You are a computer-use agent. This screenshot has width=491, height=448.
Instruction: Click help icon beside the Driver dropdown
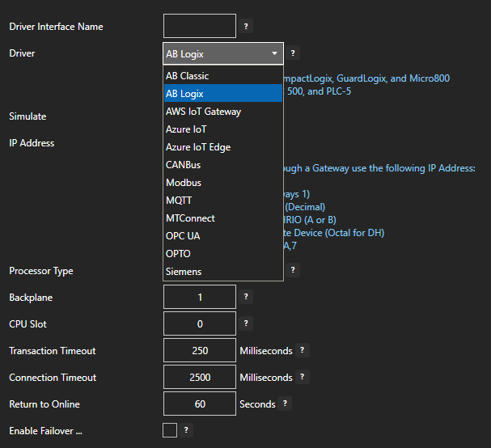[293, 53]
